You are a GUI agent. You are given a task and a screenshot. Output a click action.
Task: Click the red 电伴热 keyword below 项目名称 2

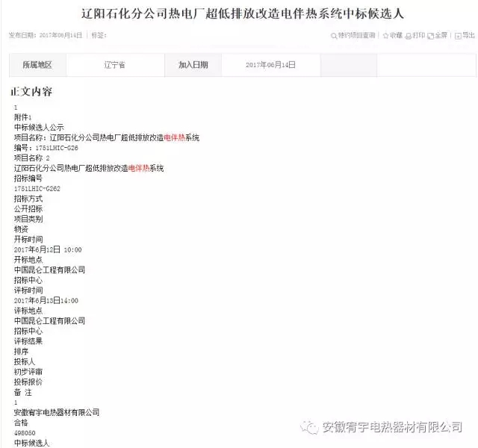click(x=139, y=168)
